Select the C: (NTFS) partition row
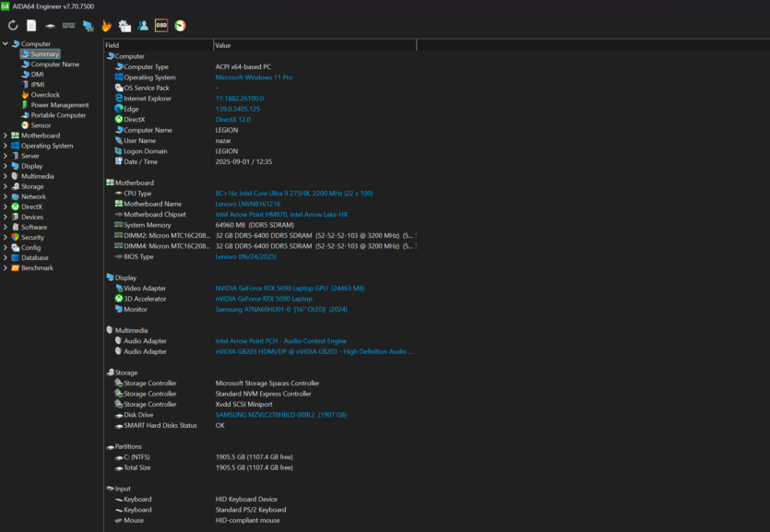Screen dimensions: 770x532 pos(260,457)
